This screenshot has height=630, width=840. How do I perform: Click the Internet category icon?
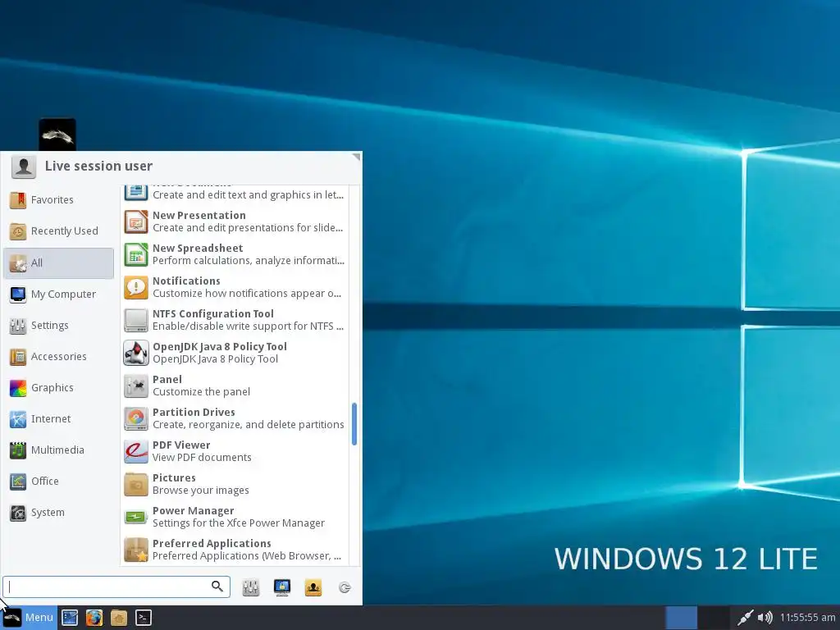[18, 419]
